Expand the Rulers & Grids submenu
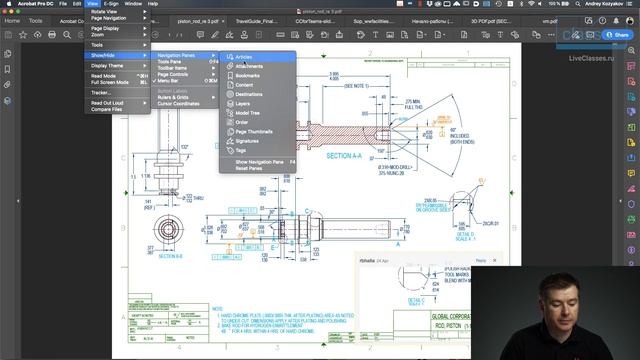 [185, 97]
